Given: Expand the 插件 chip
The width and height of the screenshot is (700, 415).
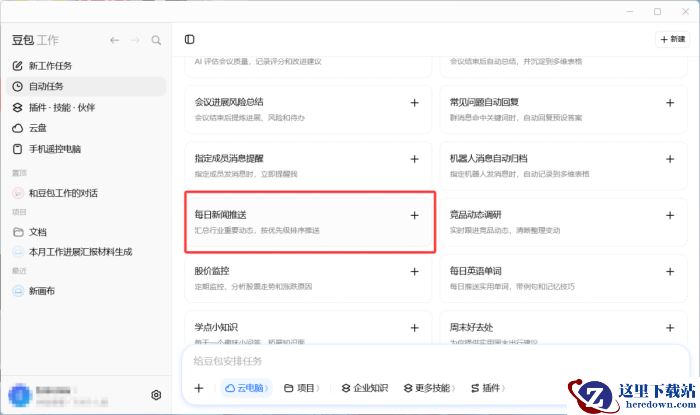Looking at the screenshot, I should 488,388.
